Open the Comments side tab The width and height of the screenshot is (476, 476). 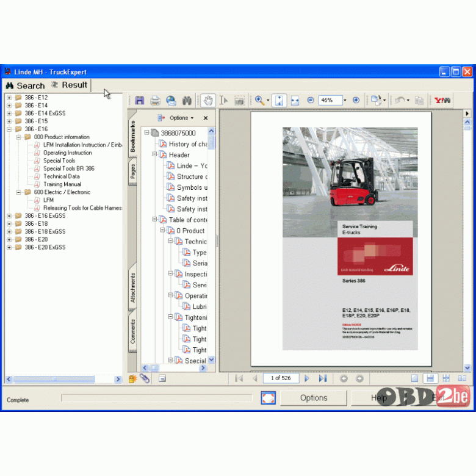coord(132,331)
